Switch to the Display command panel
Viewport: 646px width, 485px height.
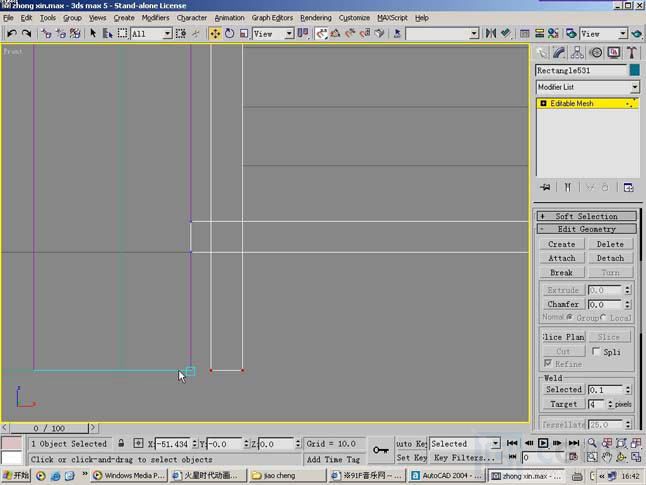pos(614,52)
